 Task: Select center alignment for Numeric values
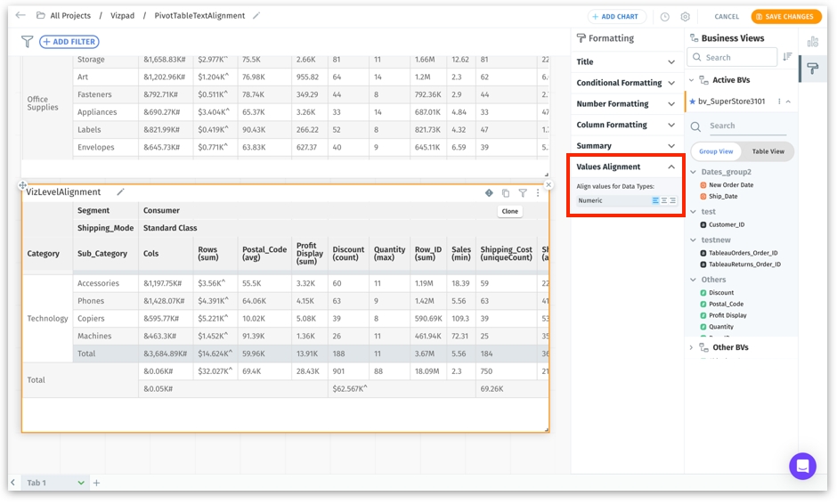pyautogui.click(x=664, y=201)
